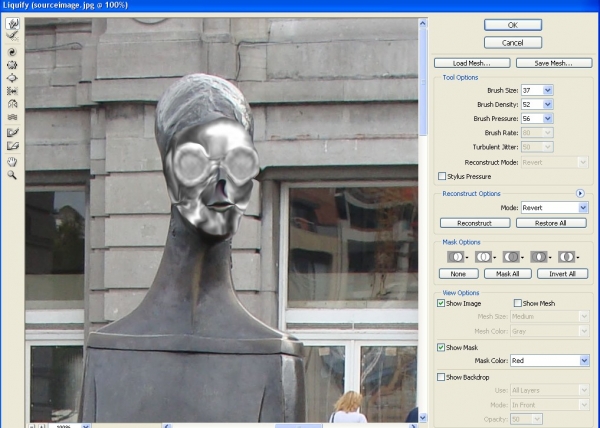The width and height of the screenshot is (600, 428).
Task: Select the Turbulence tool
Action: pos(12,117)
